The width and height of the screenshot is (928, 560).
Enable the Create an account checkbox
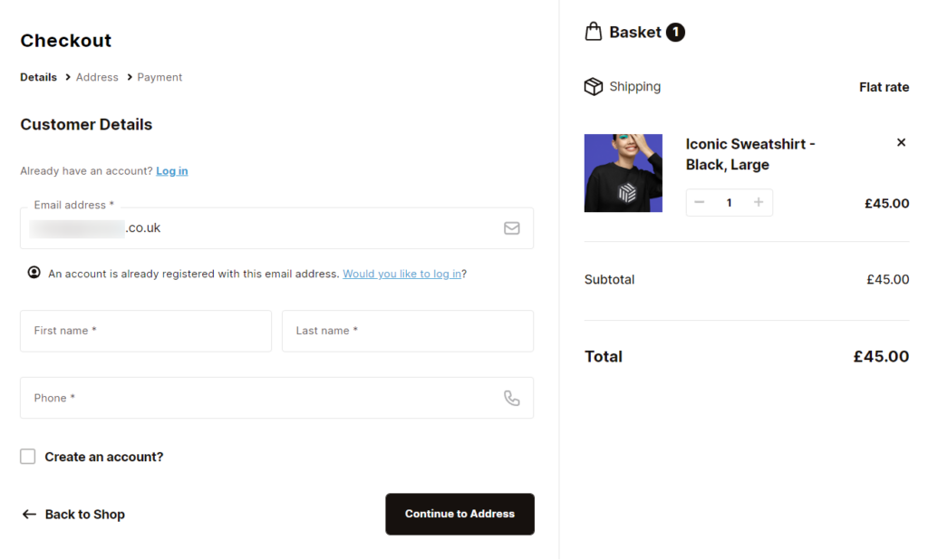[x=27, y=456]
